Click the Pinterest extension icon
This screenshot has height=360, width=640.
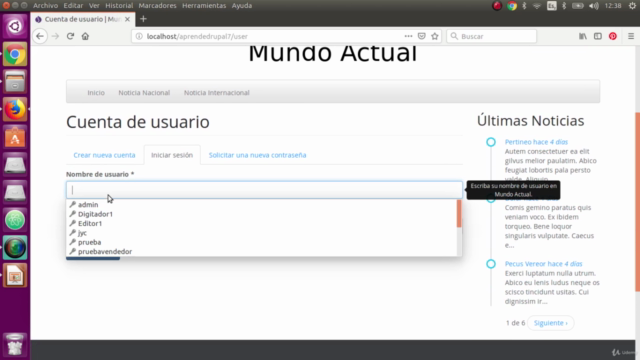(x=613, y=36)
